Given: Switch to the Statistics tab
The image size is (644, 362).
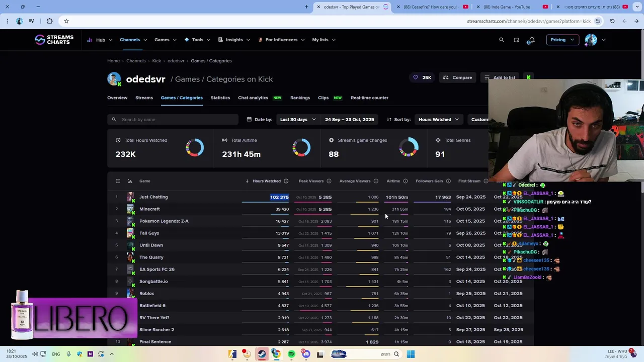Looking at the screenshot, I should (220, 98).
